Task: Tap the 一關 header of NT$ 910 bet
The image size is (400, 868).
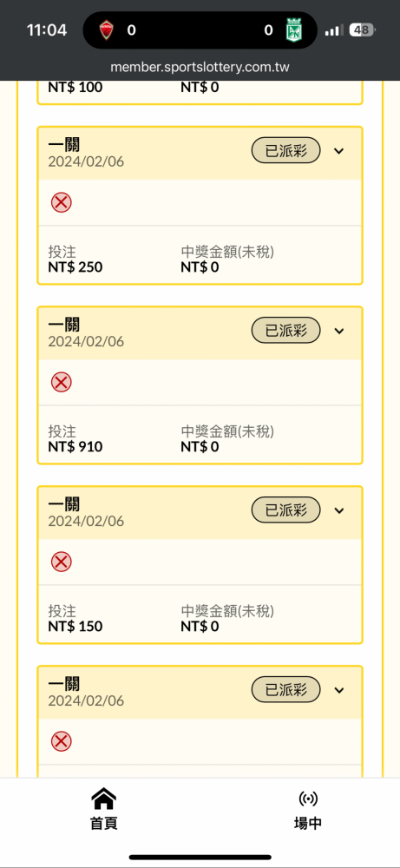Action: coord(64,325)
